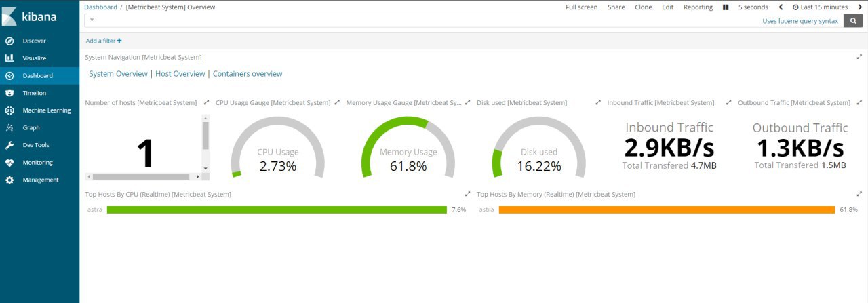This screenshot has width=868, height=303.
Task: Expand the Top Hosts By Memory panel
Action: [x=859, y=194]
